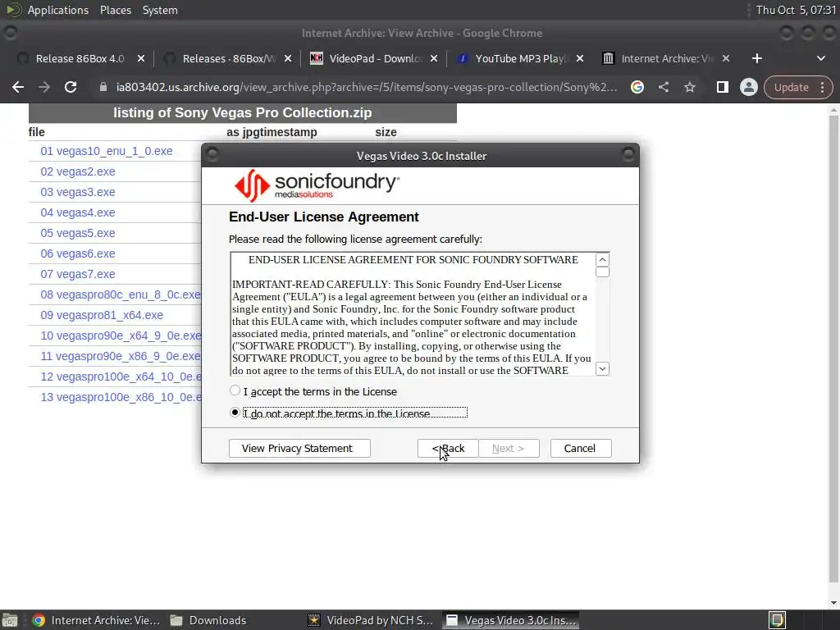The height and width of the screenshot is (630, 840).
Task: Open the 04 vegas4.exe link
Action: (x=78, y=212)
